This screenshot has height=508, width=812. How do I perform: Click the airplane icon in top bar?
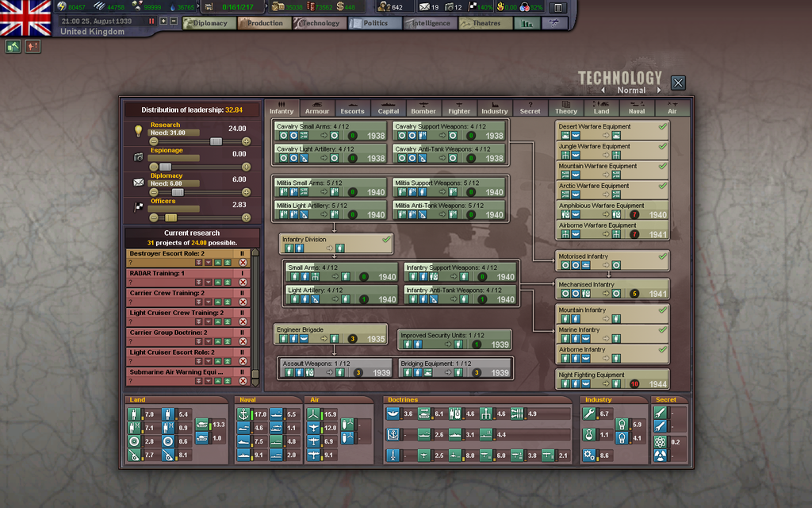coord(553,23)
